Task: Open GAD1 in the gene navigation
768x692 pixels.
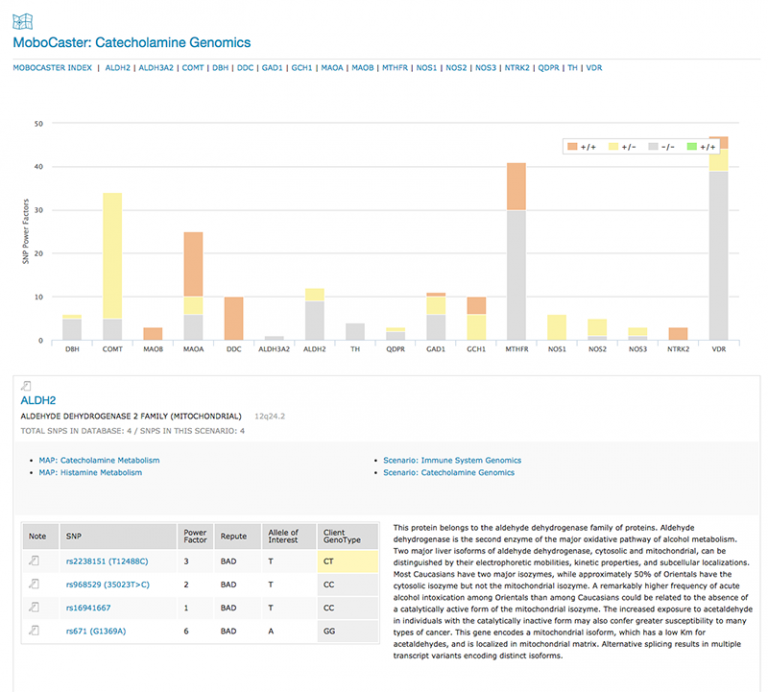Action: coord(272,68)
